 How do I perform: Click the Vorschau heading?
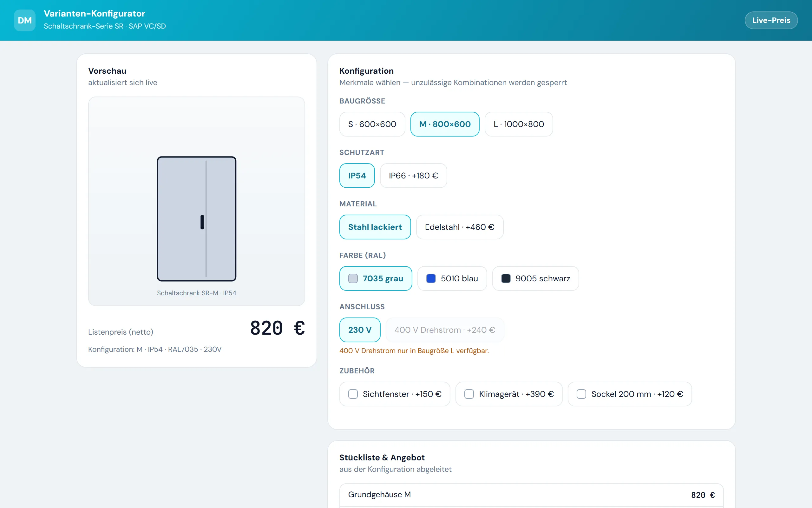(108, 70)
